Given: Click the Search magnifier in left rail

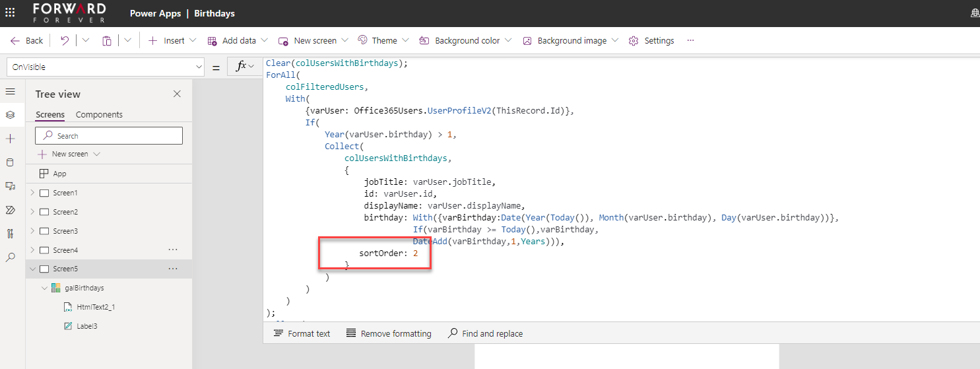Looking at the screenshot, I should pyautogui.click(x=10, y=257).
